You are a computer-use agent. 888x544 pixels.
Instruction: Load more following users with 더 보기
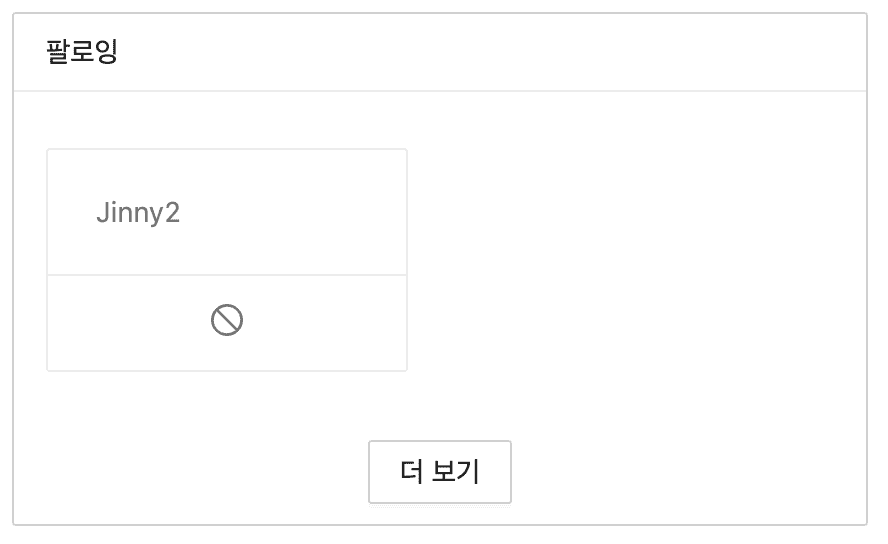(440, 471)
